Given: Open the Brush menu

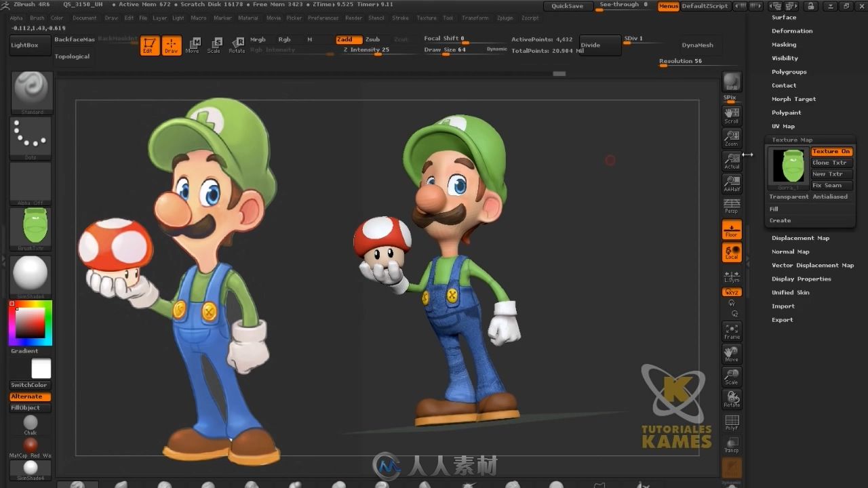Looking at the screenshot, I should tap(37, 18).
